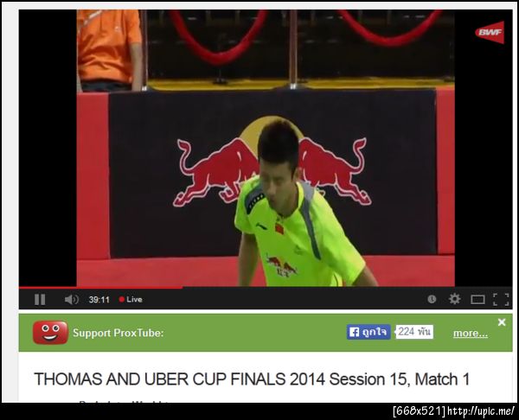Mute the video volume speaker icon
The image size is (519, 420).
click(72, 300)
